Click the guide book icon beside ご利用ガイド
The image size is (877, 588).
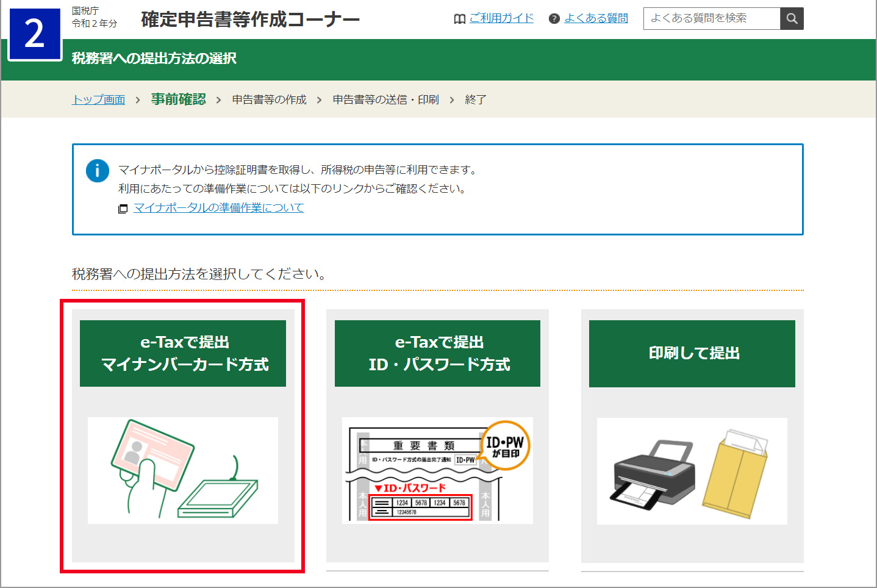pyautogui.click(x=459, y=18)
